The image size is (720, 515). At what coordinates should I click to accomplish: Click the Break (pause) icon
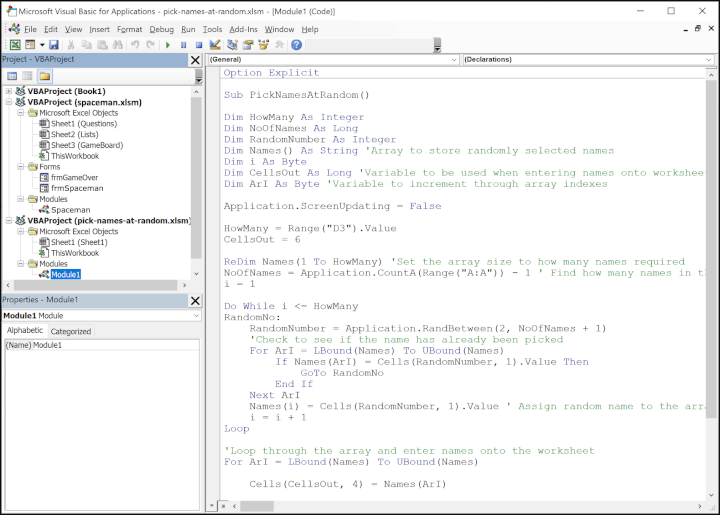(x=184, y=45)
